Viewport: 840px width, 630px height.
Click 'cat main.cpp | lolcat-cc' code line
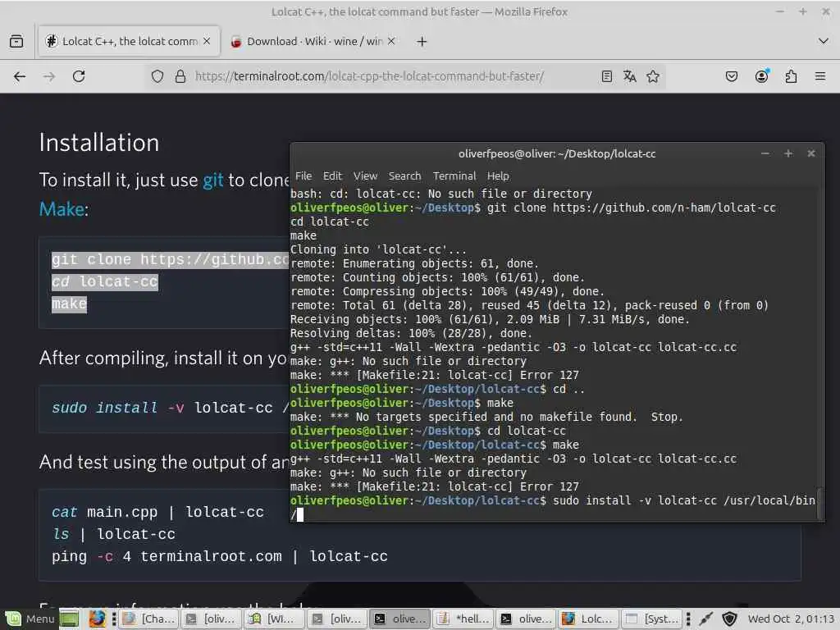(x=157, y=512)
